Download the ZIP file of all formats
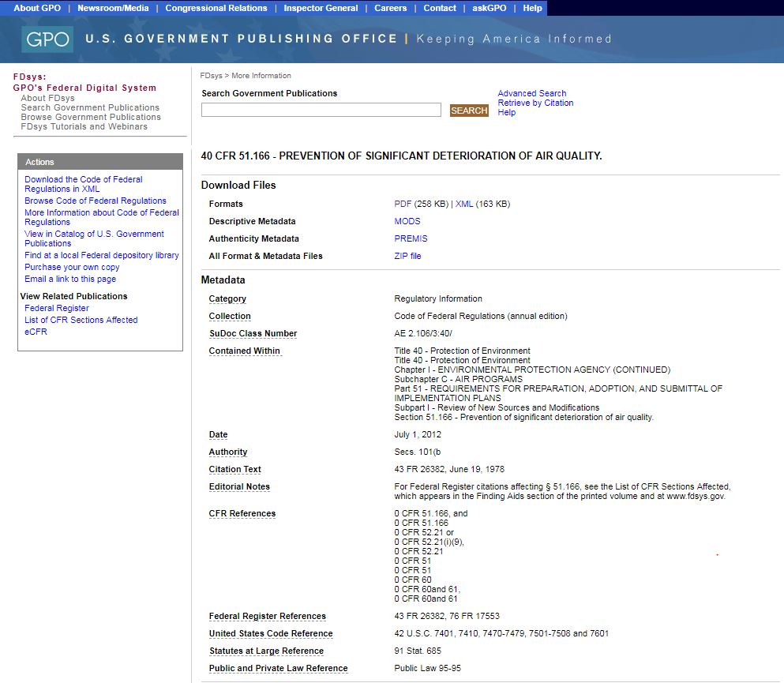The width and height of the screenshot is (784, 683). [408, 255]
